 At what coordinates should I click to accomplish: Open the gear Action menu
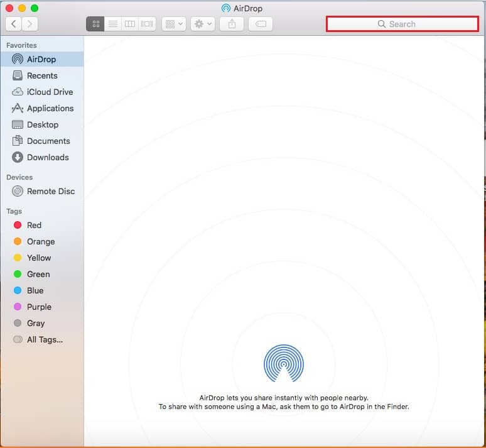point(203,24)
